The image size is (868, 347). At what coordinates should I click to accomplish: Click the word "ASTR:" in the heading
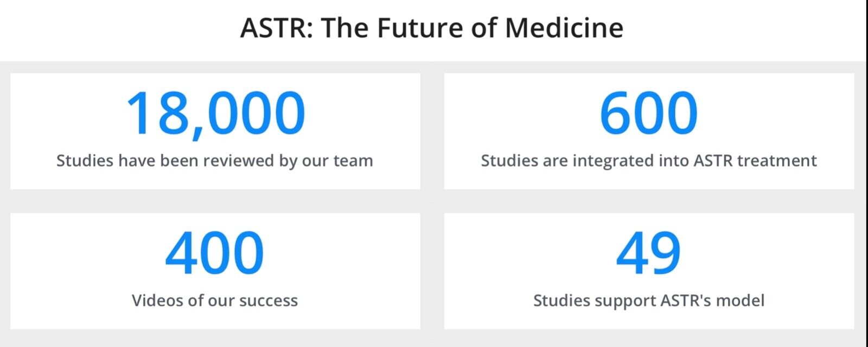tap(277, 28)
